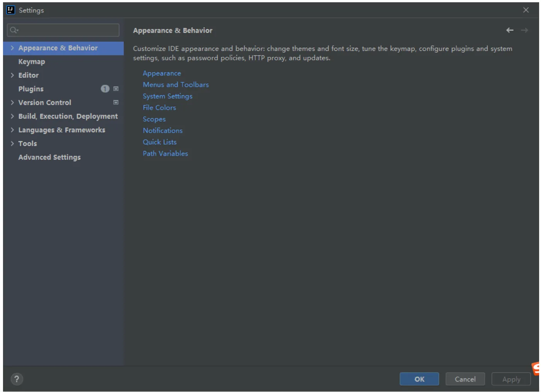This screenshot has height=392, width=541.
Task: Select the Keymap settings category
Action: coord(63,61)
